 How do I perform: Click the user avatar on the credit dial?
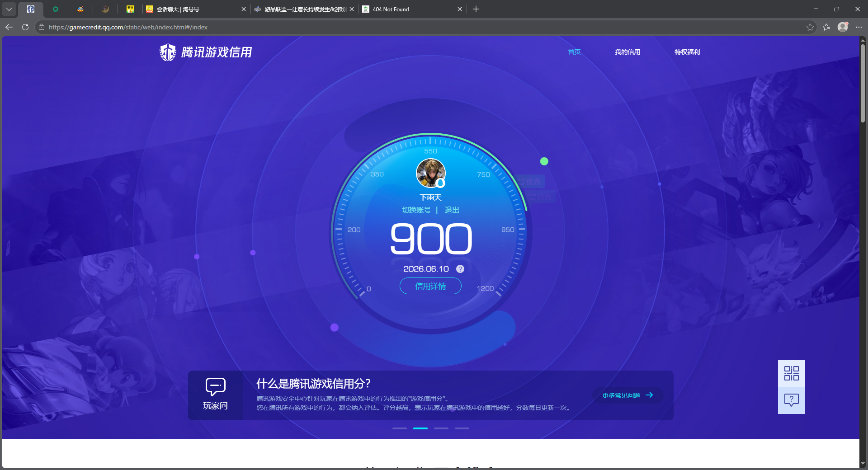click(x=430, y=173)
